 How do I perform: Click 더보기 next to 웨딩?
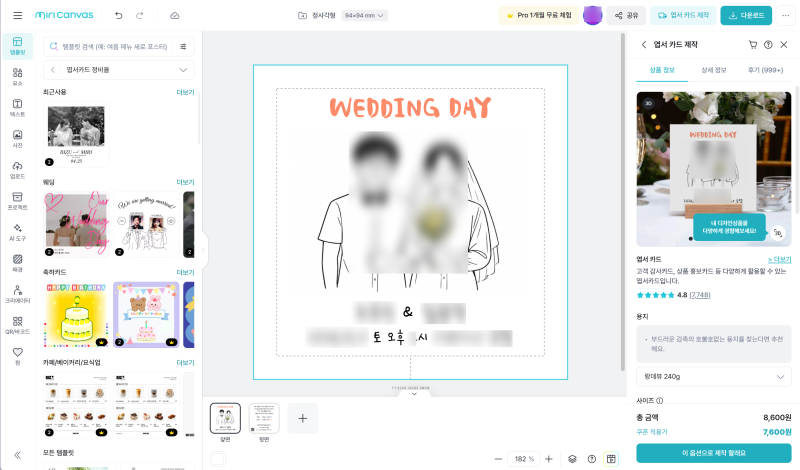coord(185,182)
